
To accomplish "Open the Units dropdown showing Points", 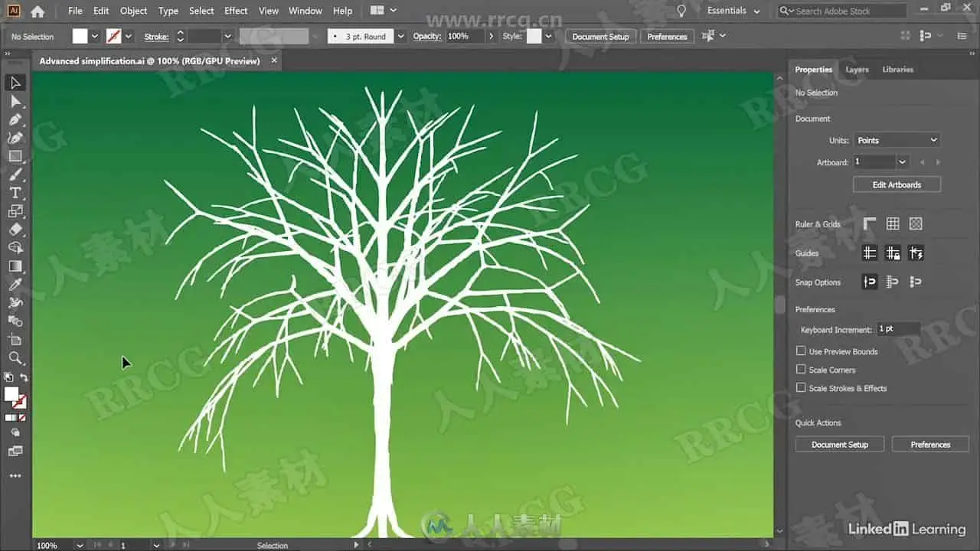I will pyautogui.click(x=897, y=140).
